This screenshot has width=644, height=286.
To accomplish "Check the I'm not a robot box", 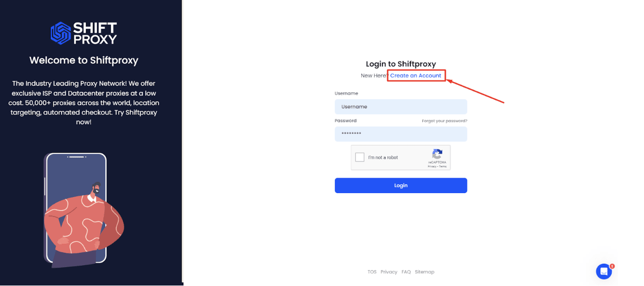I will point(360,157).
